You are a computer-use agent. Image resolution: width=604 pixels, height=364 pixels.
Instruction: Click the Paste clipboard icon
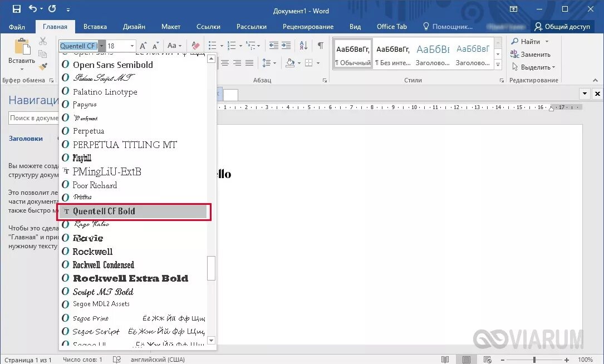22,46
